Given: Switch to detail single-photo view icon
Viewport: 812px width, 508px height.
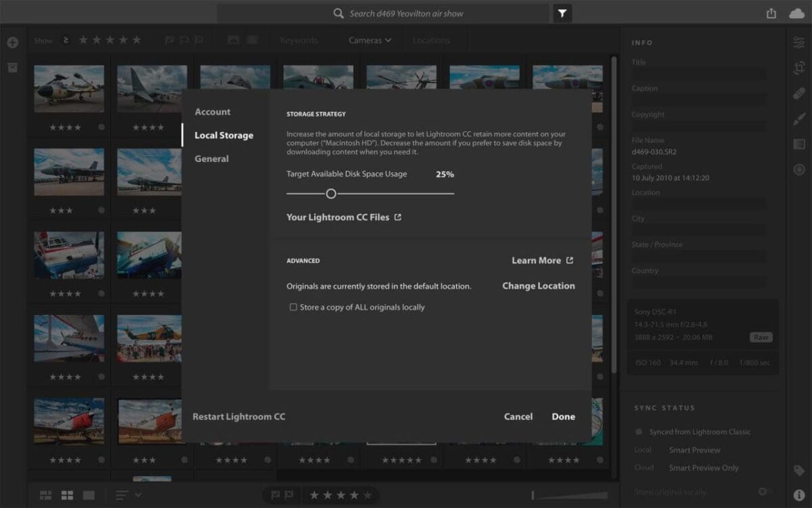Looking at the screenshot, I should (89, 495).
